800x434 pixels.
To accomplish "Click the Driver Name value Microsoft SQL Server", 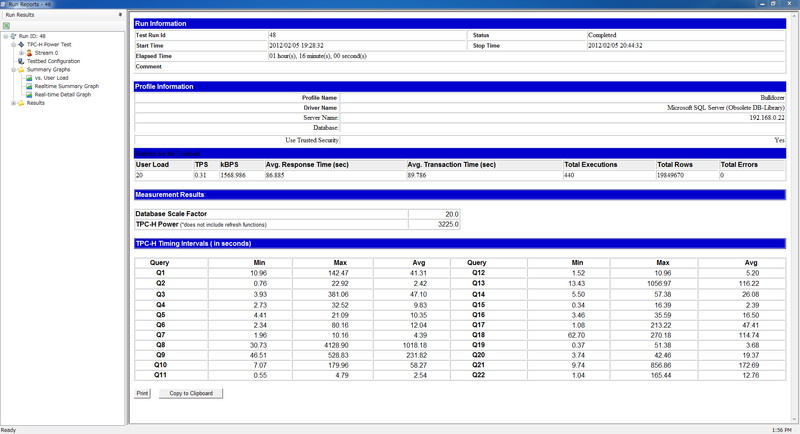I will (x=726, y=108).
